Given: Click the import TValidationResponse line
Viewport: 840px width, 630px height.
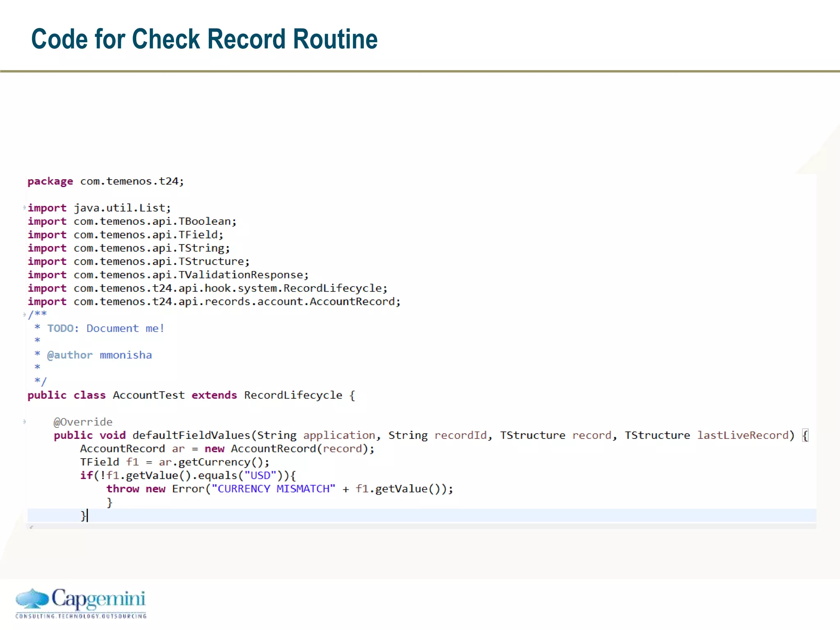Looking at the screenshot, I should [x=168, y=275].
